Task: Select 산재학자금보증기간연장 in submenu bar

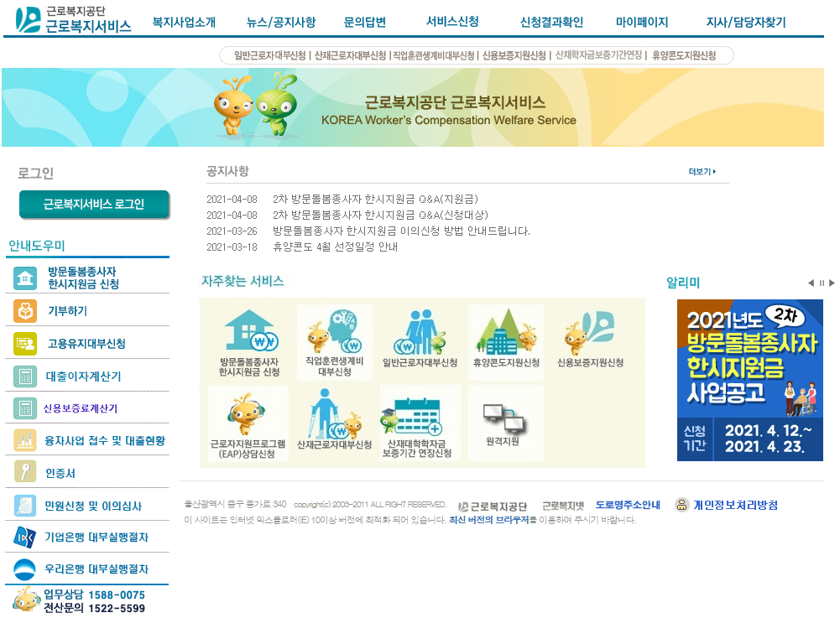Action: pyautogui.click(x=599, y=55)
